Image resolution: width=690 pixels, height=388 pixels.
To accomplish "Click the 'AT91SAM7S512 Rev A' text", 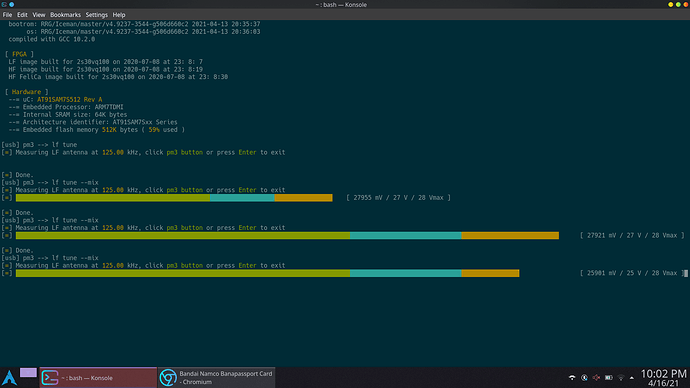I will (x=70, y=99).
